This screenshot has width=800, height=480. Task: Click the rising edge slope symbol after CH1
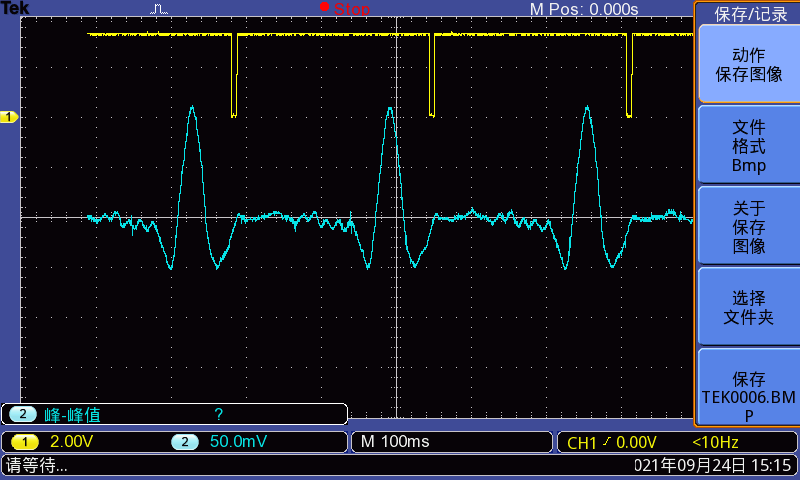(x=607, y=442)
